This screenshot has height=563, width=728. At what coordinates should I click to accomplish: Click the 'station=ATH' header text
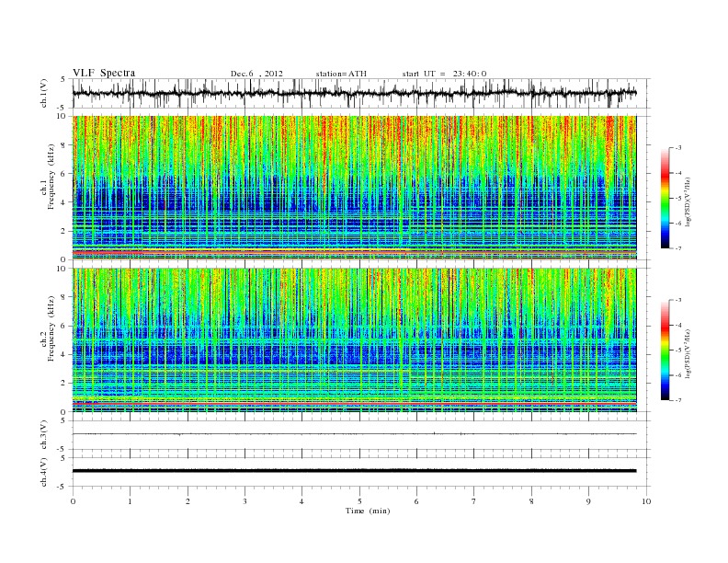click(341, 74)
